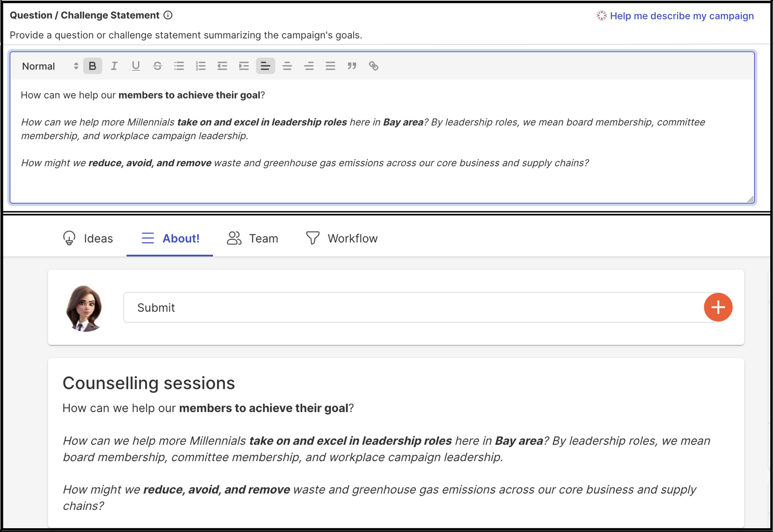Toggle Bold formatting in editor toolbar
The height and width of the screenshot is (532, 773).
point(92,66)
